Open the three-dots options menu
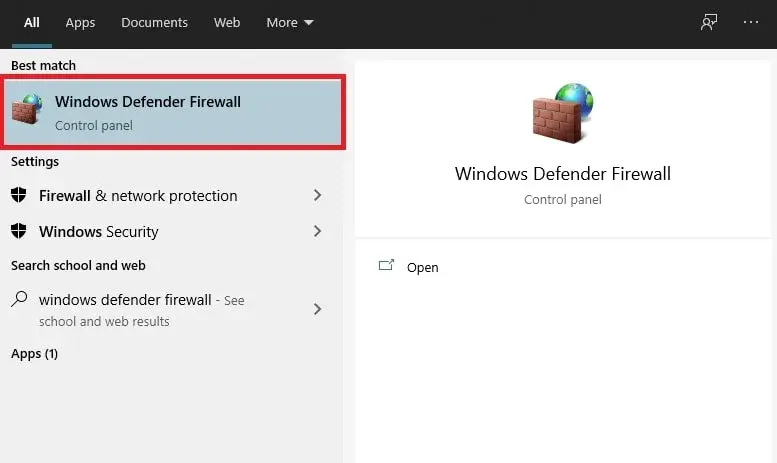The width and height of the screenshot is (777, 463). tap(751, 22)
